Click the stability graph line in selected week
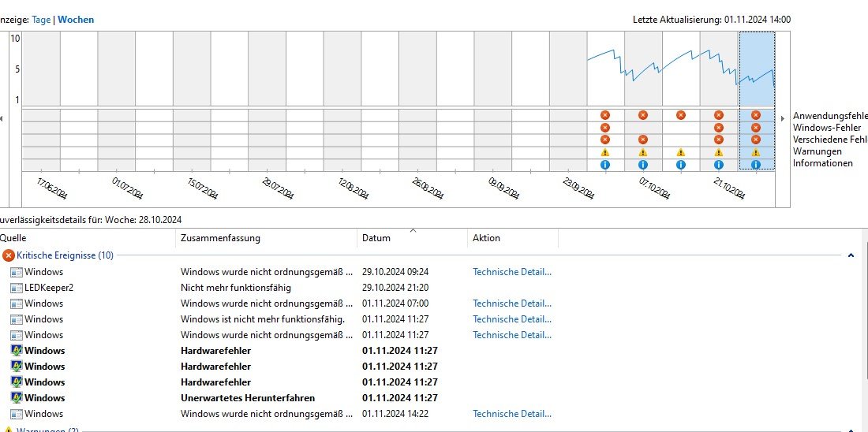868x432 pixels. [x=758, y=77]
